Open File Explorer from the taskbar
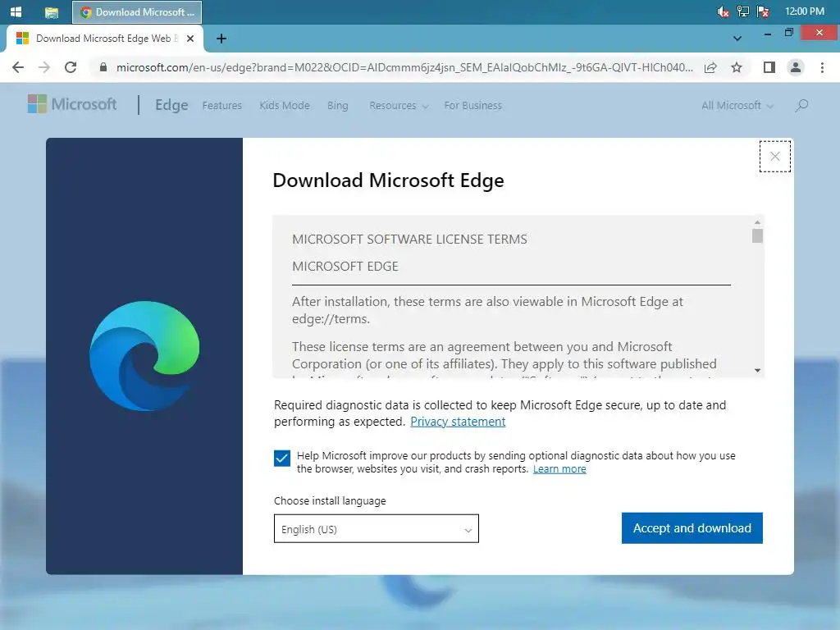 pyautogui.click(x=52, y=11)
